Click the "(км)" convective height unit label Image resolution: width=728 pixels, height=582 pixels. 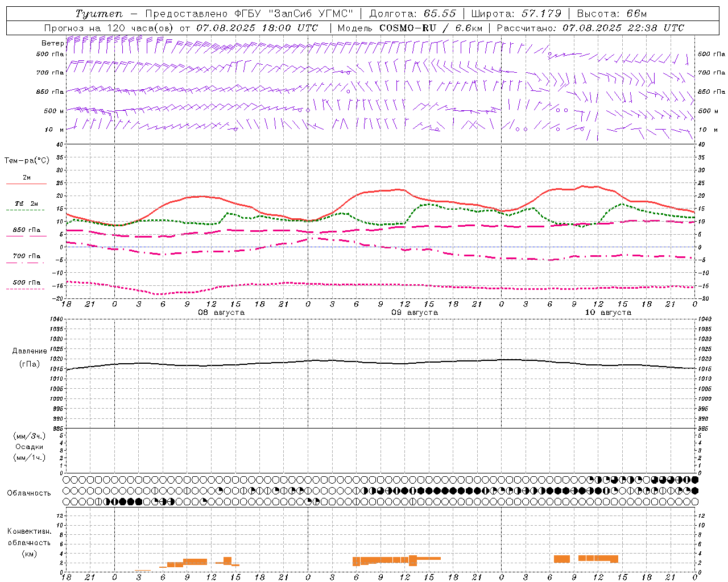[x=30, y=554]
